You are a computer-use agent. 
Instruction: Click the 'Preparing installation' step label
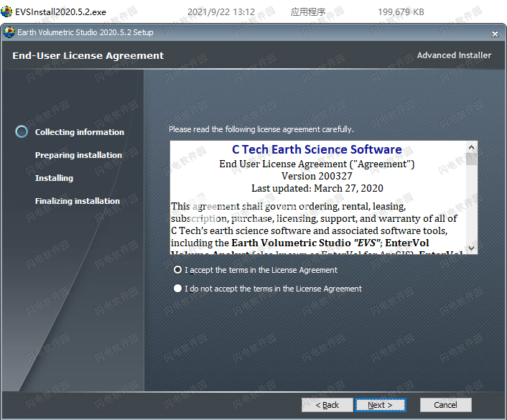click(78, 155)
